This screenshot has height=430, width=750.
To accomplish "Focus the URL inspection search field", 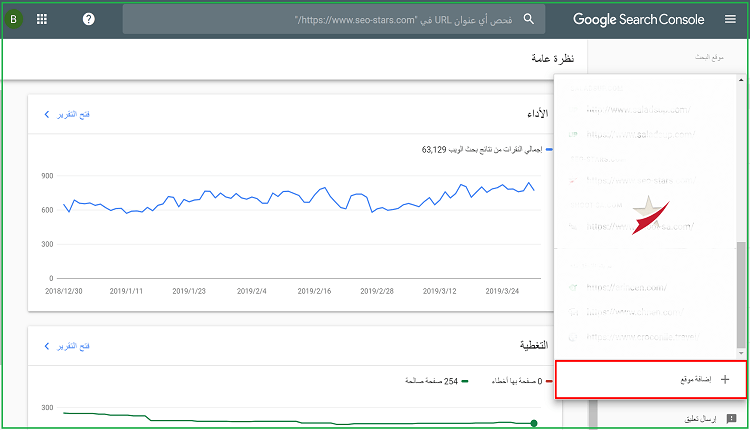I will pos(400,19).
